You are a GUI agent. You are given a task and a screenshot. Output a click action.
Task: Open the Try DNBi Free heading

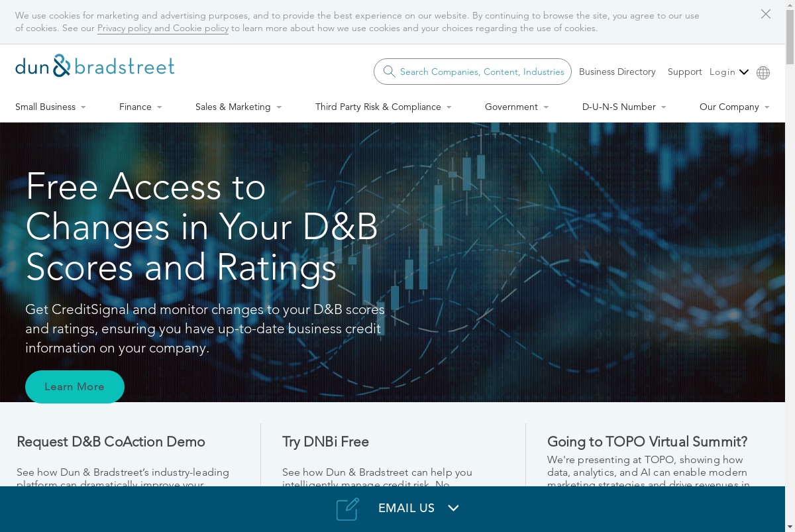[325, 441]
